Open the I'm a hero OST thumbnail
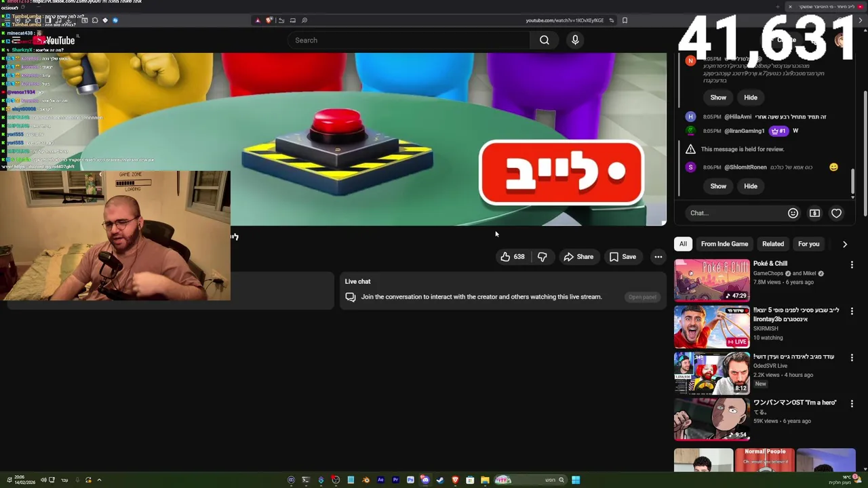The width and height of the screenshot is (868, 488). click(x=712, y=419)
